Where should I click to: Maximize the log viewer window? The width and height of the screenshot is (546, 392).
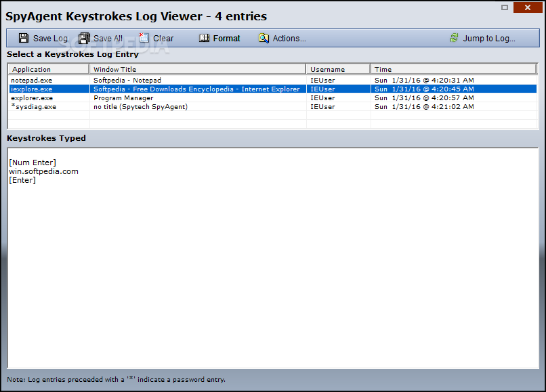(505, 7)
